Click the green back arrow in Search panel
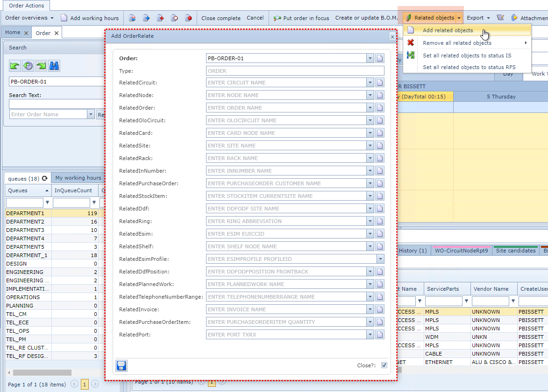The image size is (548, 392). point(15,66)
